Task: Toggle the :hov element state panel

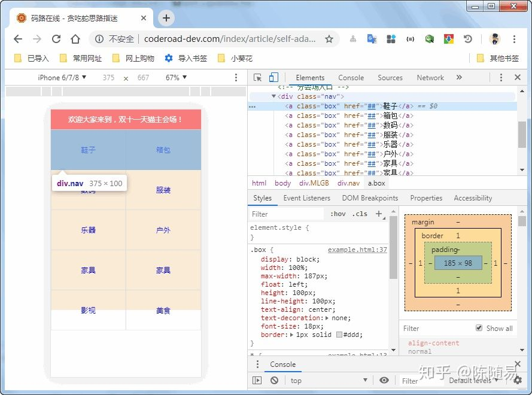Action: tap(338, 214)
